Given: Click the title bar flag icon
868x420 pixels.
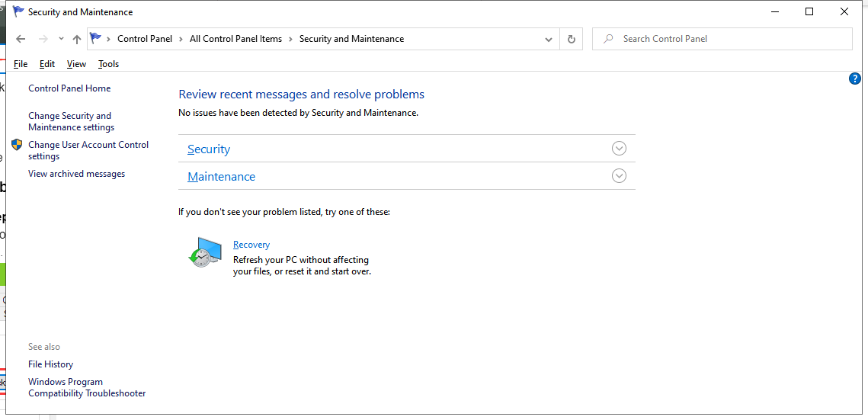Looking at the screenshot, I should pyautogui.click(x=18, y=11).
